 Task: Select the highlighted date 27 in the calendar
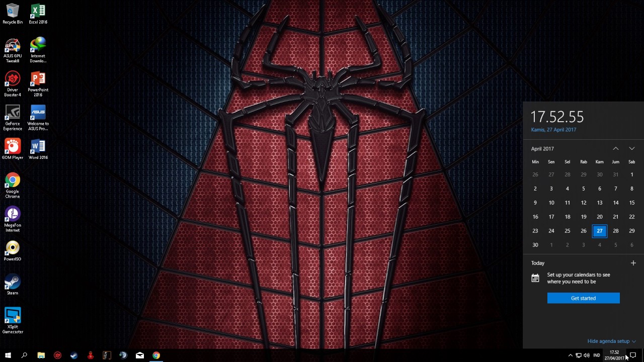click(x=600, y=231)
